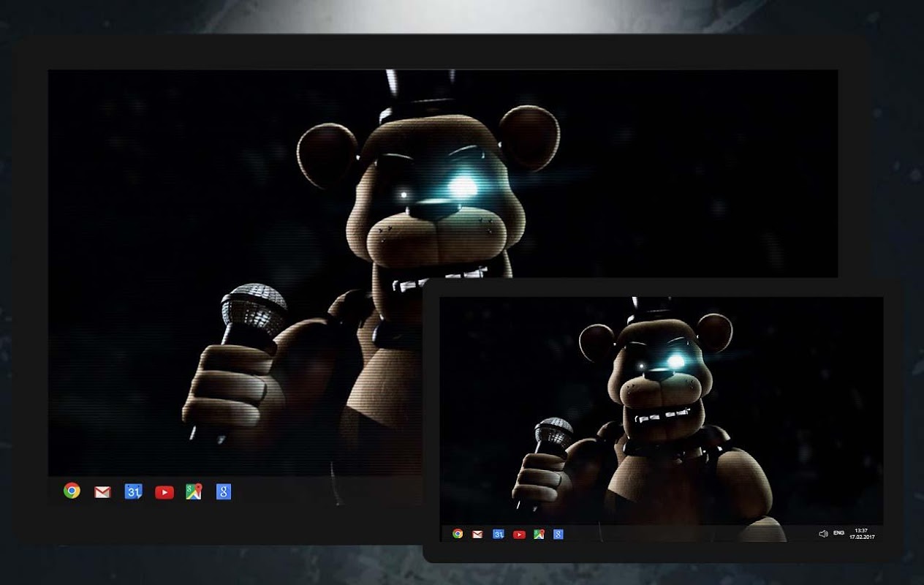Open Chrome on the small screen taskbar

pyautogui.click(x=458, y=534)
